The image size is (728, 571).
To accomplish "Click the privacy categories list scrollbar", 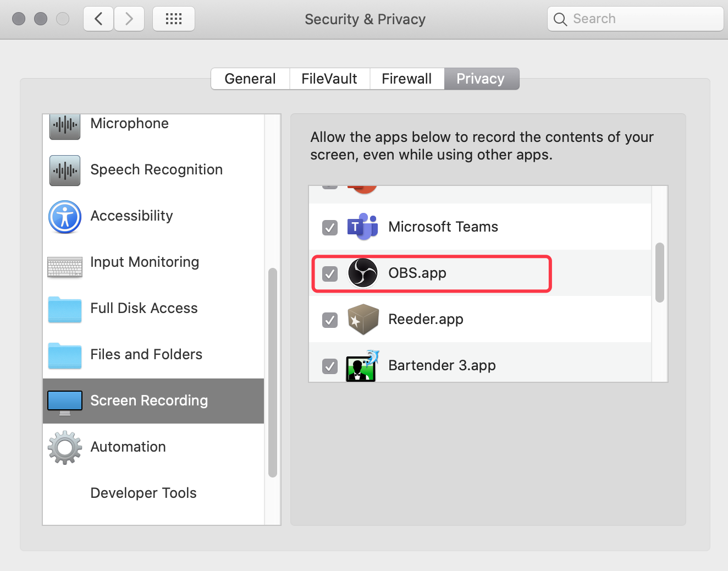I will (x=273, y=372).
